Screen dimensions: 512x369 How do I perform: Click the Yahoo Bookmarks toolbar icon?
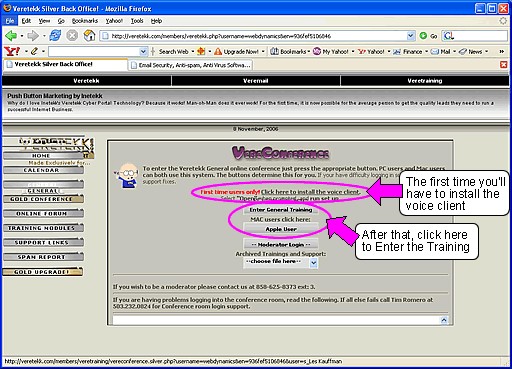click(x=274, y=52)
